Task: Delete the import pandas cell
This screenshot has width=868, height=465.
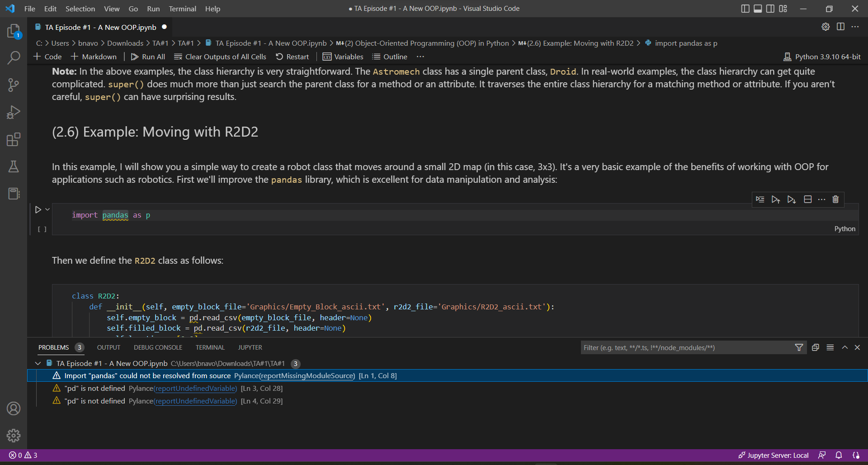Action: point(835,199)
